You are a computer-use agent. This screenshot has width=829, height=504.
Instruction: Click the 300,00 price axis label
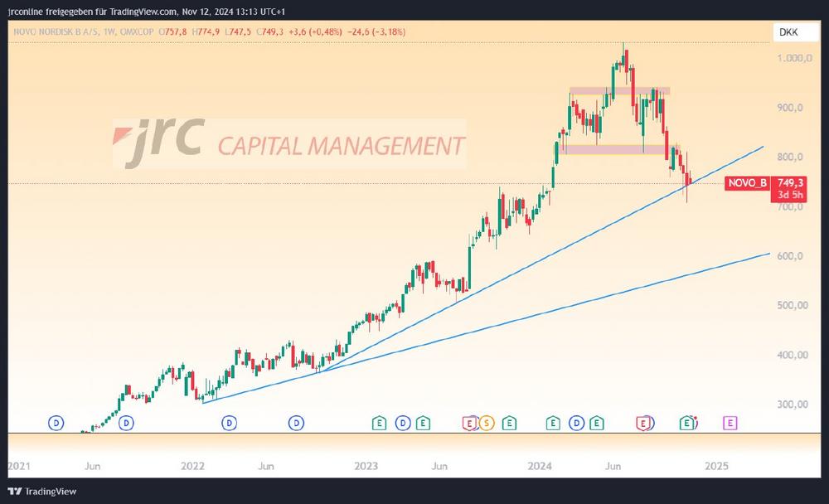coord(793,404)
